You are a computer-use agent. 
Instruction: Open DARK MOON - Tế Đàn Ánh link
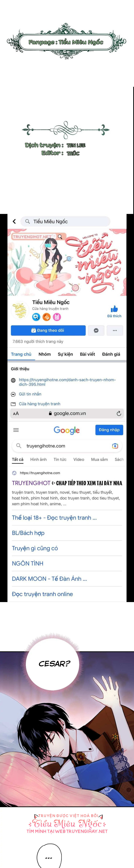(x=49, y=579)
